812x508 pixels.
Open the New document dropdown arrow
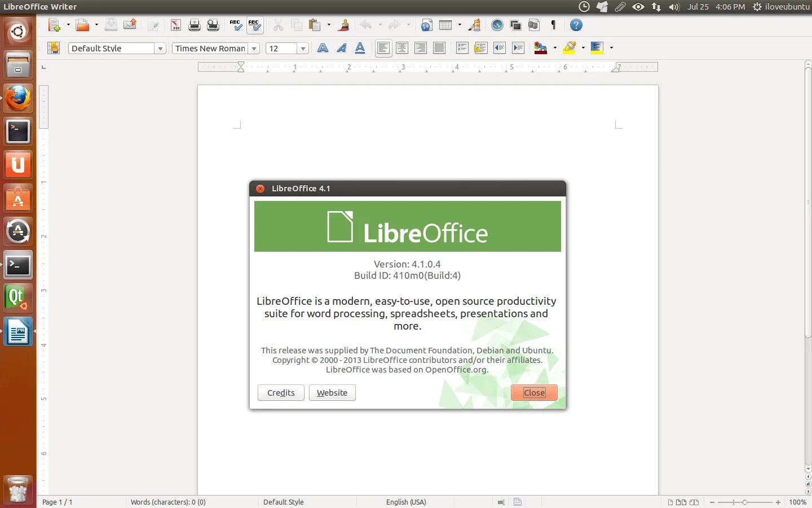(68, 25)
